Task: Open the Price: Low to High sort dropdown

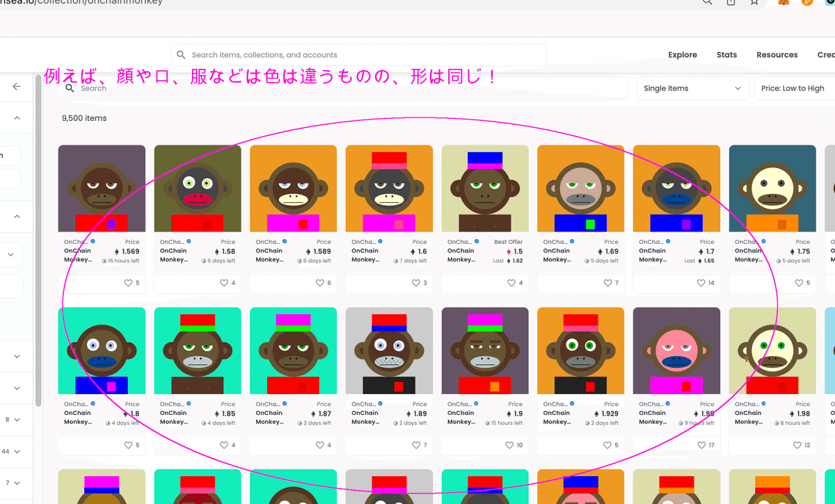Action: coord(795,88)
